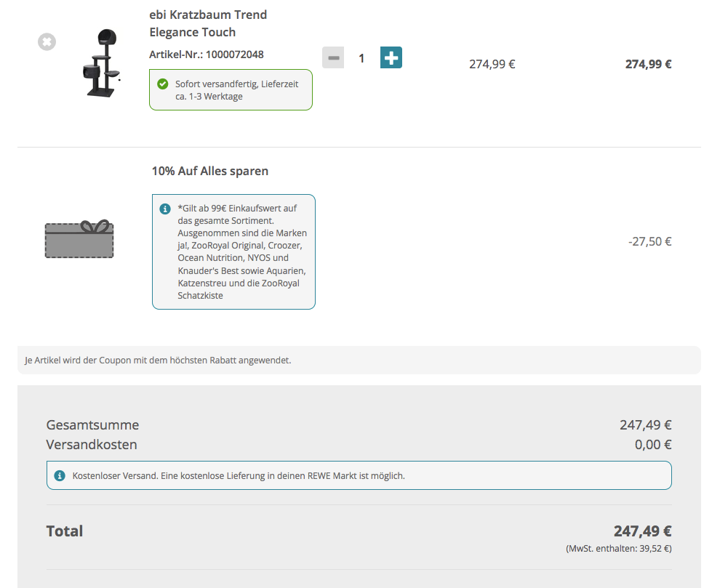Click the green availability checkmark icon
The width and height of the screenshot is (712, 588).
tap(163, 84)
